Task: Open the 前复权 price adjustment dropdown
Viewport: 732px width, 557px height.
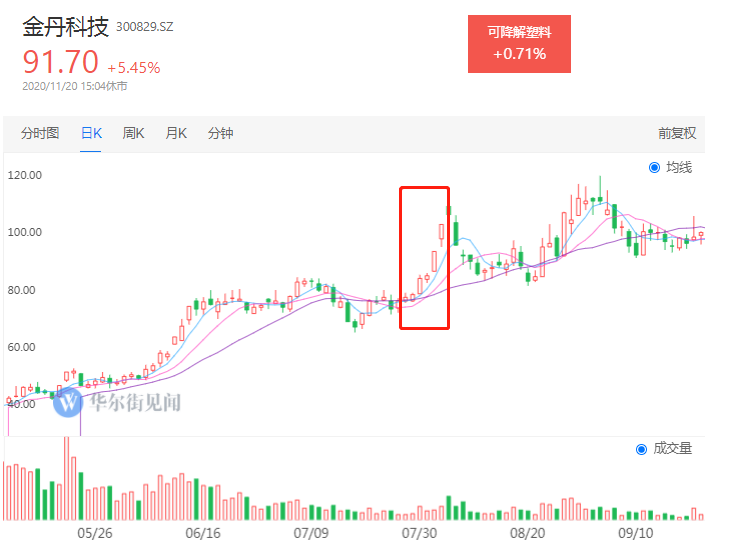Action: coord(676,133)
